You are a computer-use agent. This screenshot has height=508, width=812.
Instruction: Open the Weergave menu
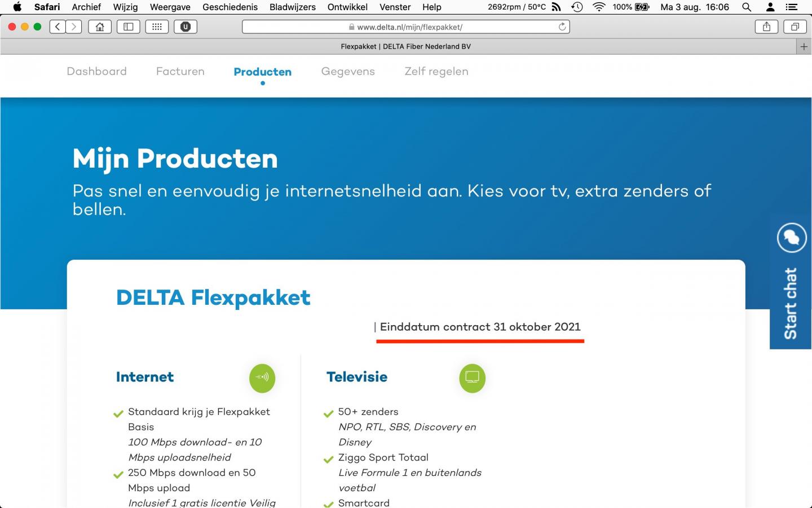[x=170, y=7]
